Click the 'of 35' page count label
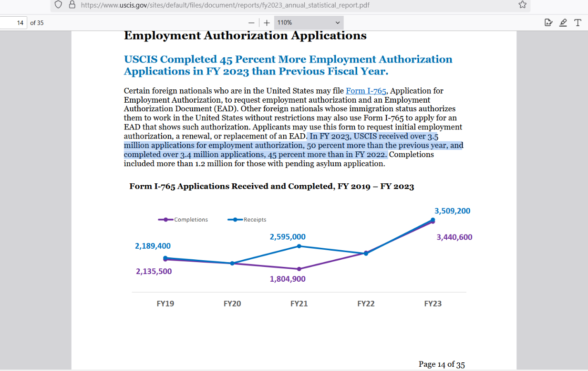Viewport: 588px width, 371px height. tap(37, 22)
